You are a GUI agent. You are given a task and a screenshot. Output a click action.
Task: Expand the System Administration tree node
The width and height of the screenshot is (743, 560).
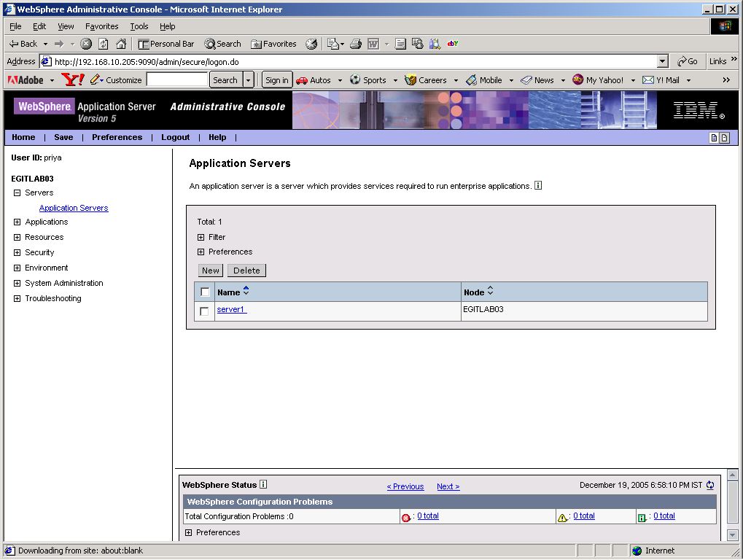pos(17,284)
